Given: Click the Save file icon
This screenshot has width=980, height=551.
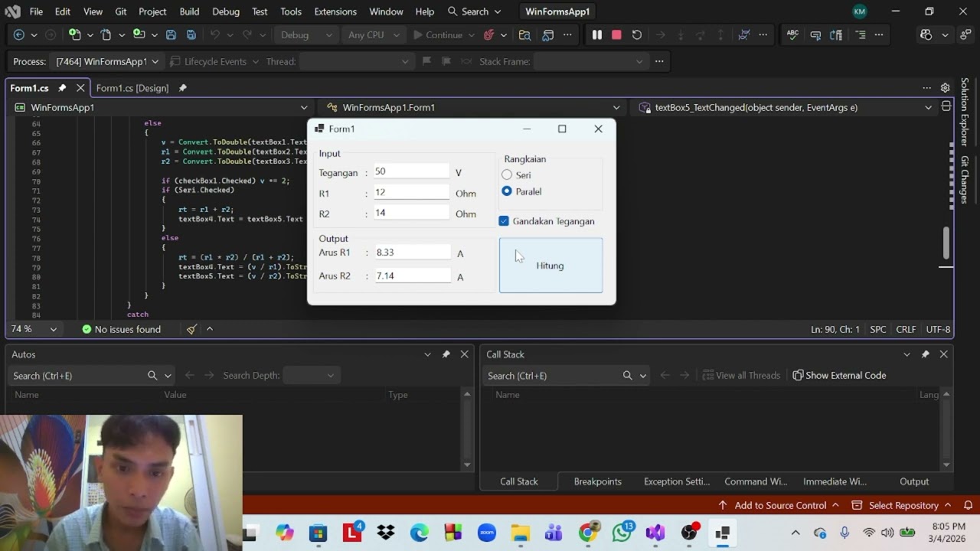Looking at the screenshot, I should tap(171, 35).
